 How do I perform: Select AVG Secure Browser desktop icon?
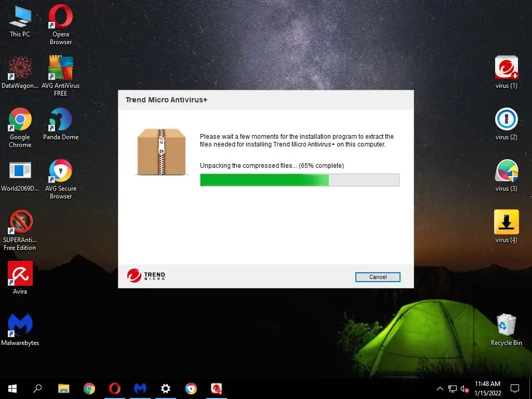(x=60, y=179)
